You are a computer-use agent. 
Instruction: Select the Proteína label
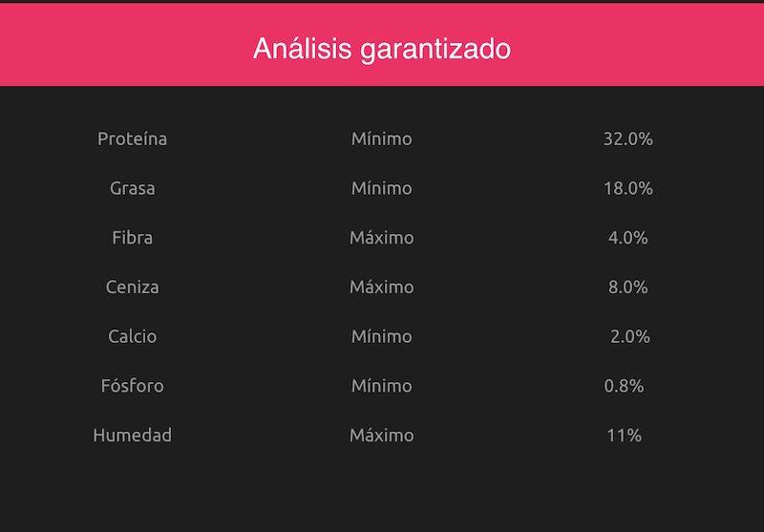tap(132, 138)
